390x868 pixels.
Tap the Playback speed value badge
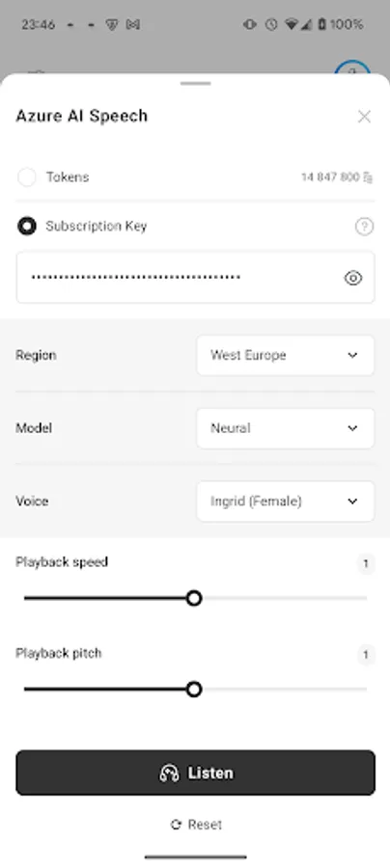(x=366, y=564)
